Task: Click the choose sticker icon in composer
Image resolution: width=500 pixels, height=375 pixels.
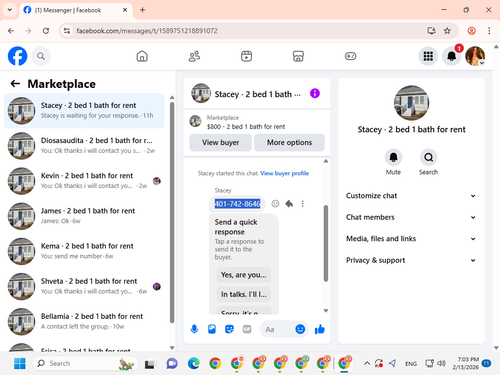Action: [x=229, y=329]
